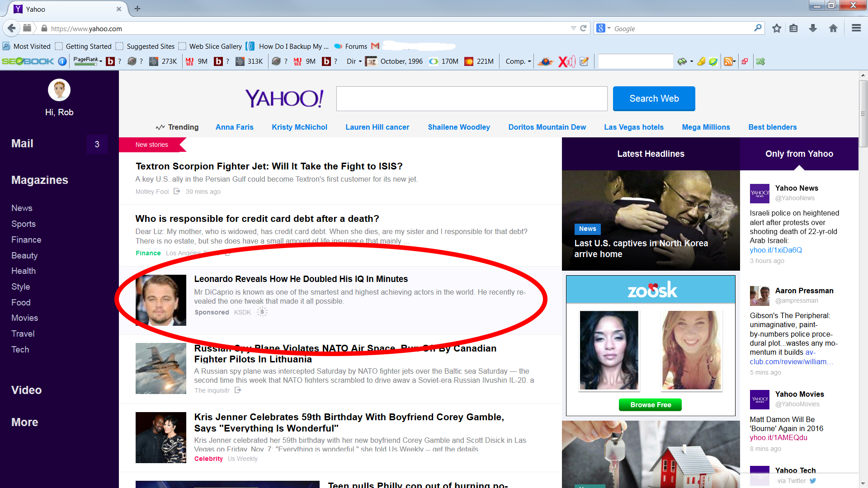Click the SEObook logo in toolbar
Image resolution: width=868 pixels, height=488 pixels.
pyautogui.click(x=28, y=61)
